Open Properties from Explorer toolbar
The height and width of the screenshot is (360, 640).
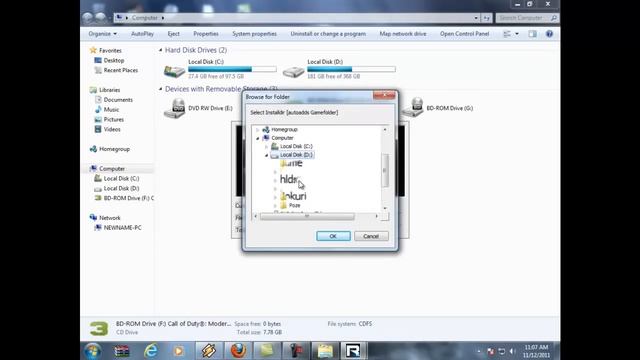[x=206, y=34]
